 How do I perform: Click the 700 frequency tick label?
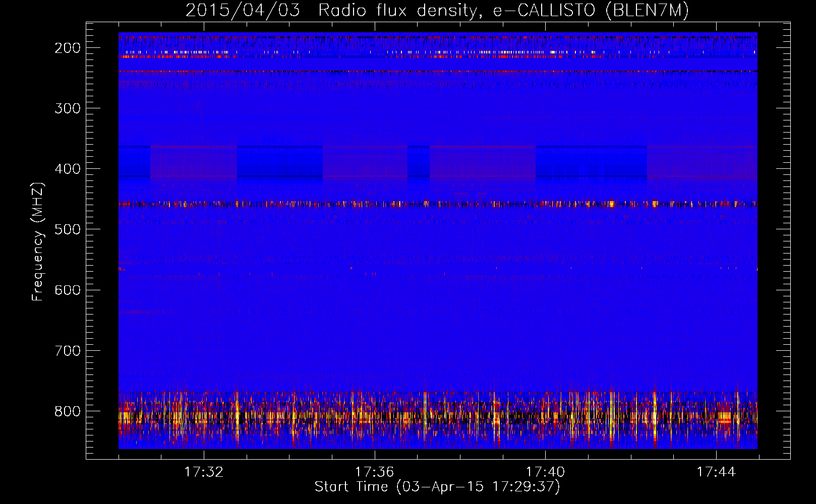(x=68, y=350)
